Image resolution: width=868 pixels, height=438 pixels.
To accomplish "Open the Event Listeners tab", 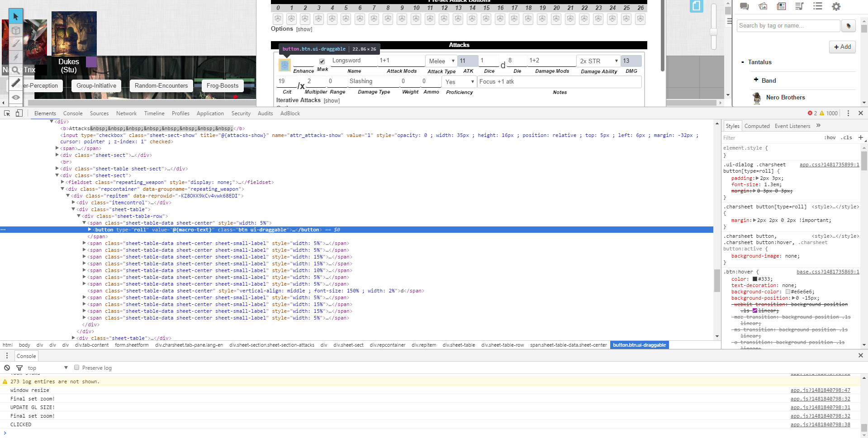I will click(x=792, y=126).
